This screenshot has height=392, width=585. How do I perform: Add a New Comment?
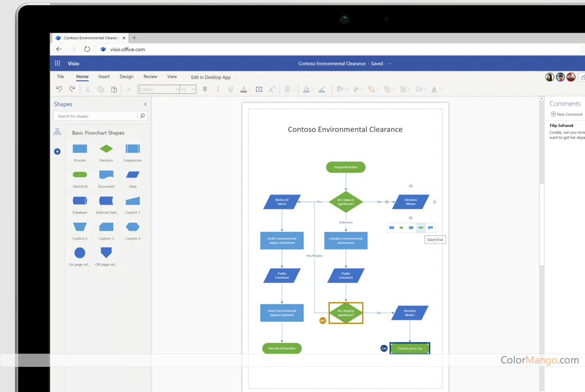(567, 115)
